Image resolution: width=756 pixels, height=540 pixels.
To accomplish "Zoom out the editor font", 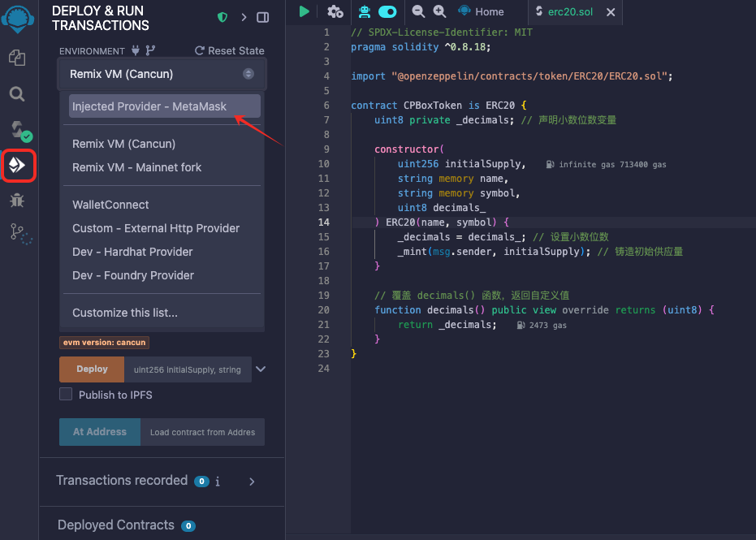I will click(418, 11).
